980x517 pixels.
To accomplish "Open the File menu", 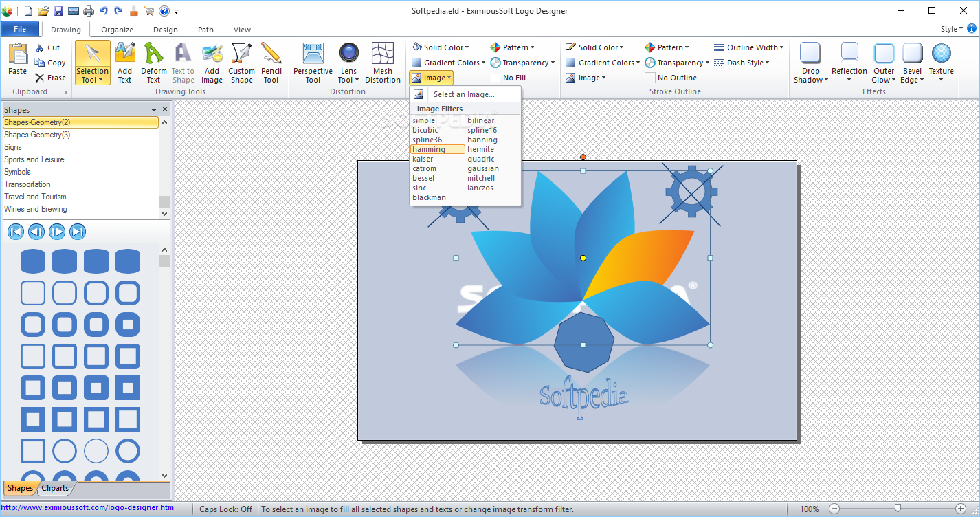I will [x=20, y=29].
